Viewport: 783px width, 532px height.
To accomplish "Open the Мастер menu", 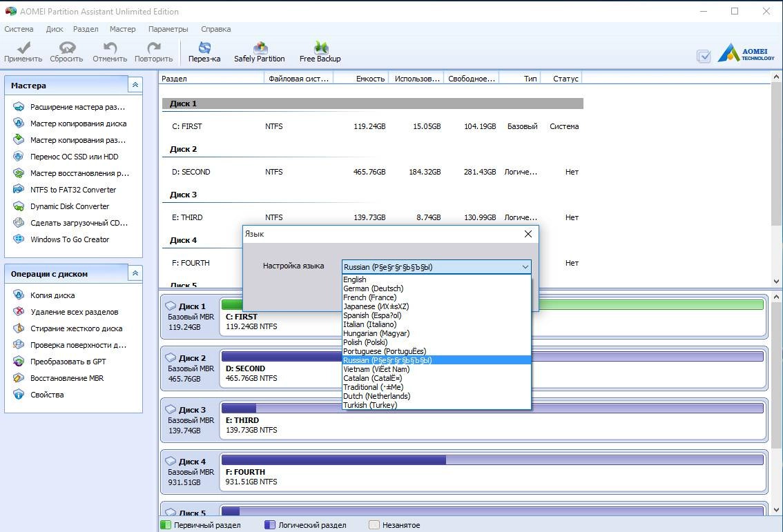I will coord(123,29).
